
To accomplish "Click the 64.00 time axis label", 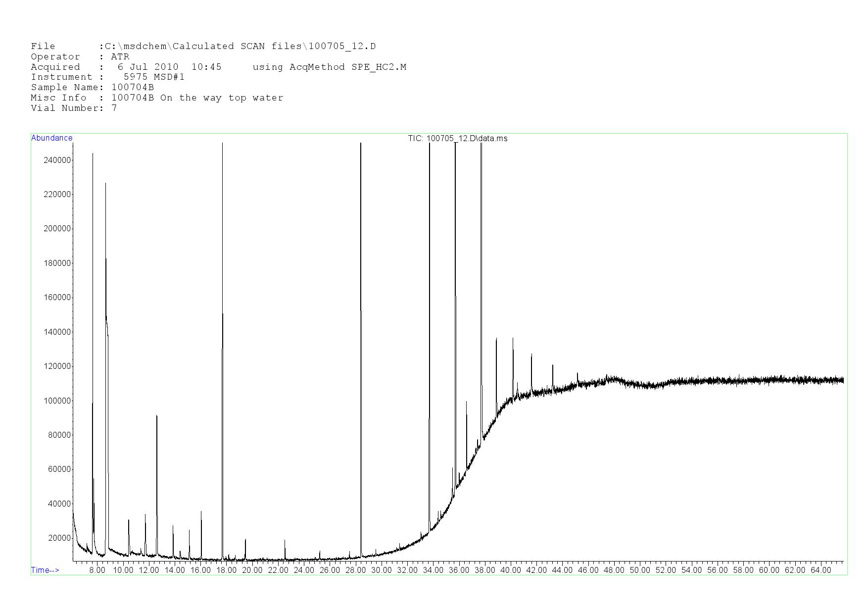I will (820, 570).
